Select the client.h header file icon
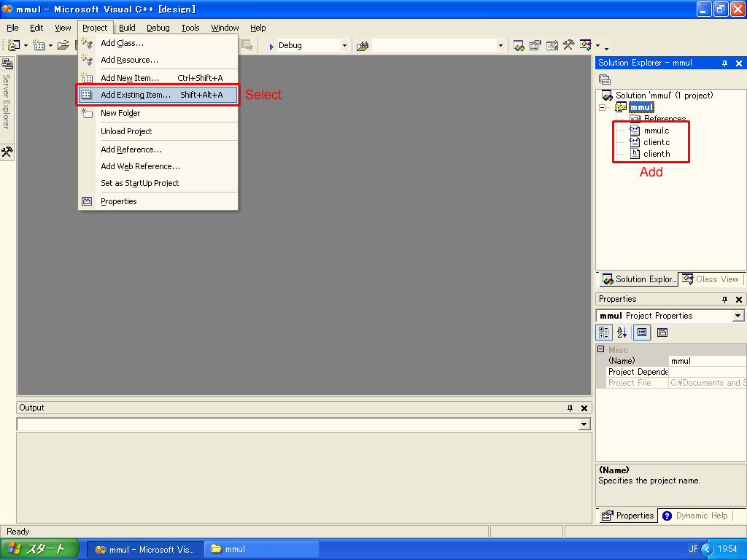The height and width of the screenshot is (560, 747). 635,153
